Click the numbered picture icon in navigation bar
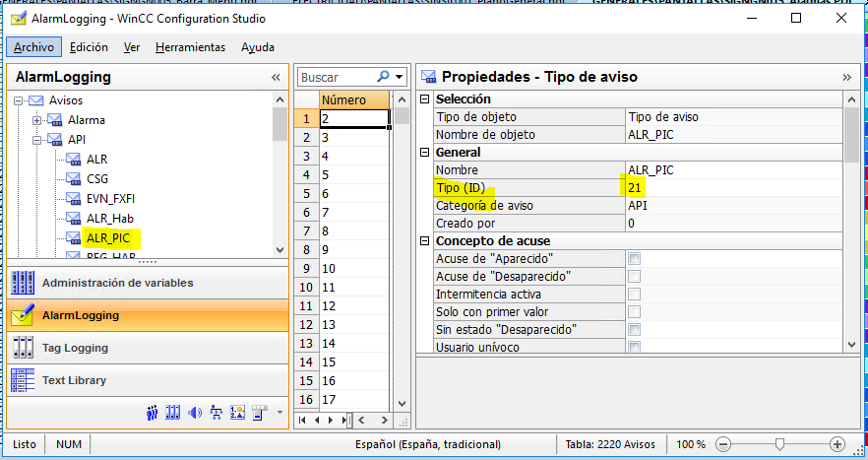The height and width of the screenshot is (460, 868). point(237,413)
